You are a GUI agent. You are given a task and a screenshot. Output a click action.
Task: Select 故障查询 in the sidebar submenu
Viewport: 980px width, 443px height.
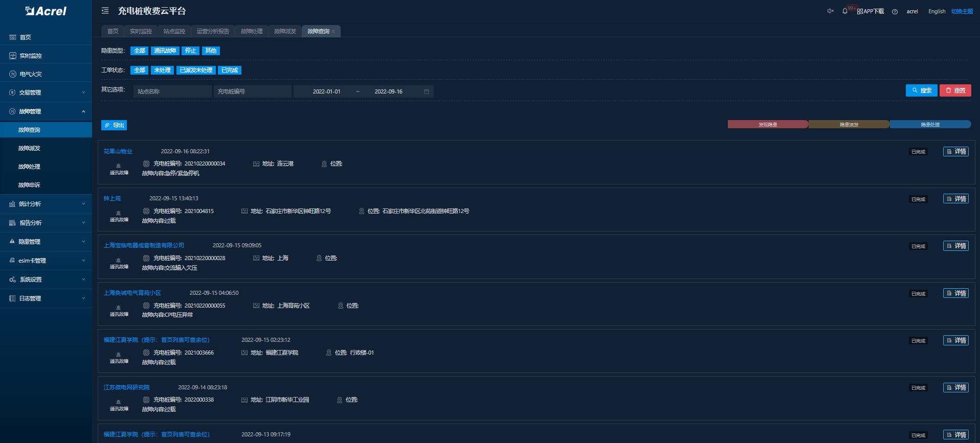46,130
